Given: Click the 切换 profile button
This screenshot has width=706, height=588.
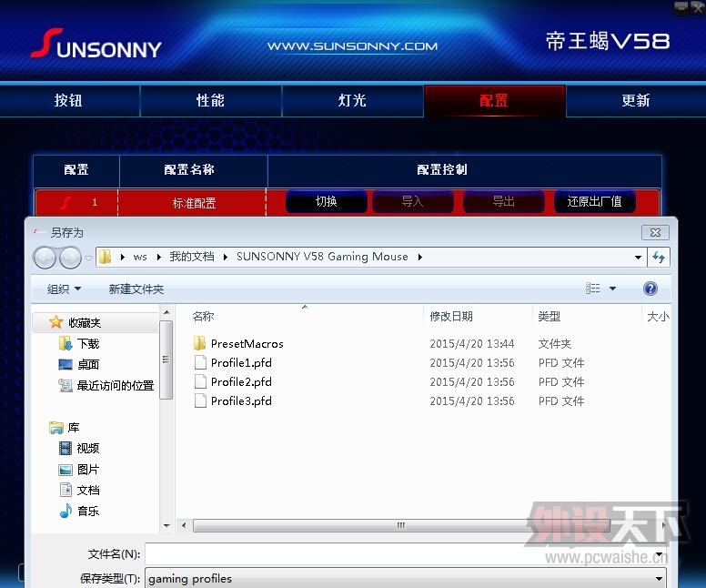Looking at the screenshot, I should [327, 201].
